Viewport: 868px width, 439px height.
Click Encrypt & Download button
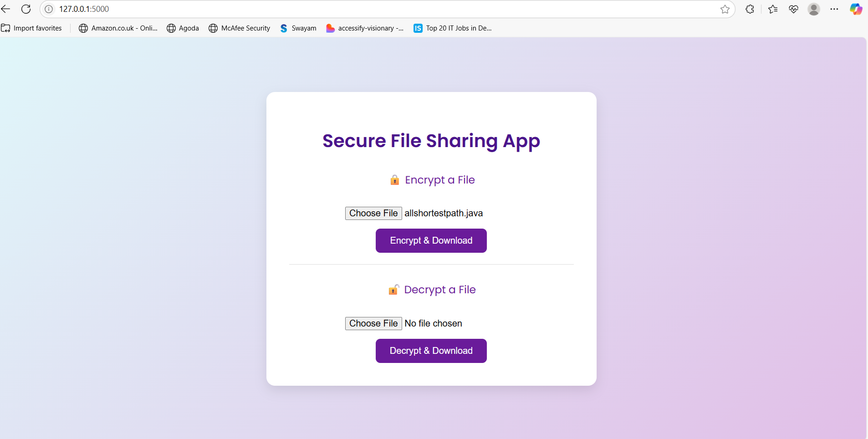pos(431,240)
